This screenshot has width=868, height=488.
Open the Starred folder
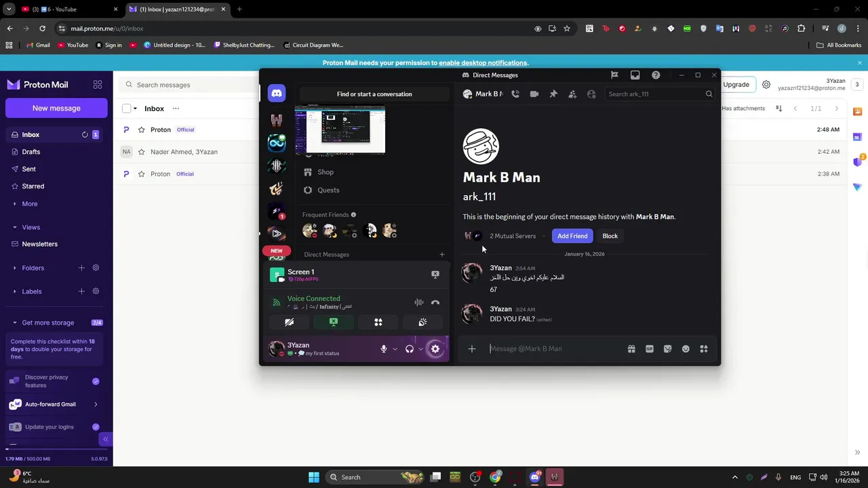[x=56, y=186]
